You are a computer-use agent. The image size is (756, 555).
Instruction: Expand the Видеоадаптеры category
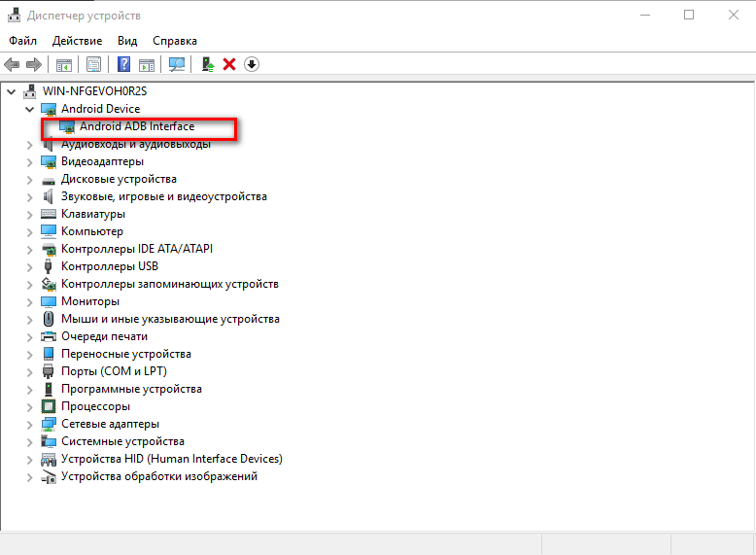29,161
